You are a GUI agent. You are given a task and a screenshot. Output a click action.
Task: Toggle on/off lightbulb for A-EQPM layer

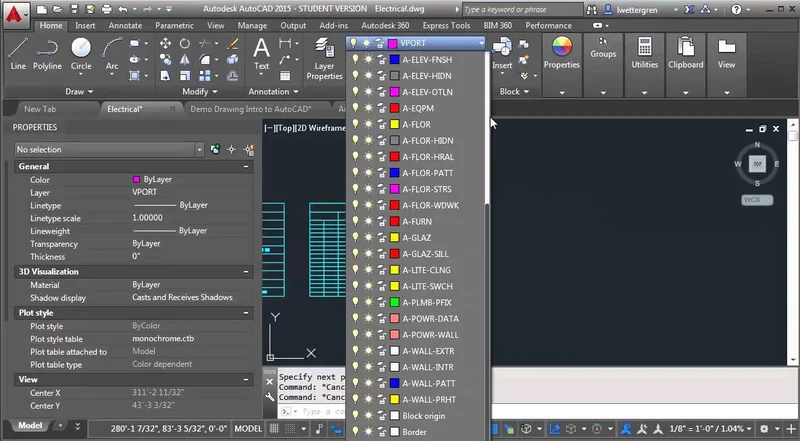pyautogui.click(x=356, y=108)
